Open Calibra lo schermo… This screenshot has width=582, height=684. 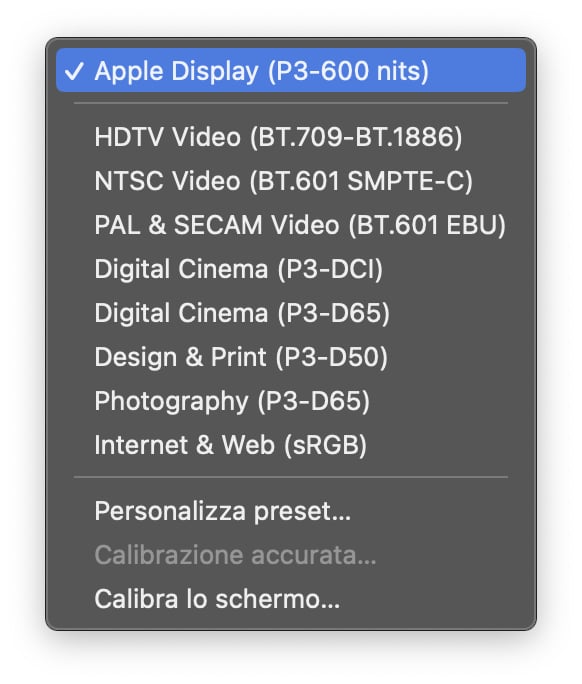pyautogui.click(x=291, y=599)
